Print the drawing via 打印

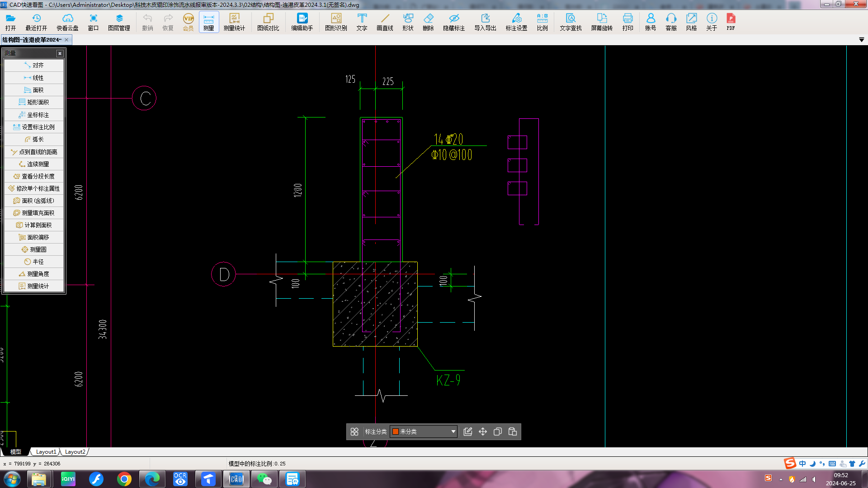(x=627, y=22)
